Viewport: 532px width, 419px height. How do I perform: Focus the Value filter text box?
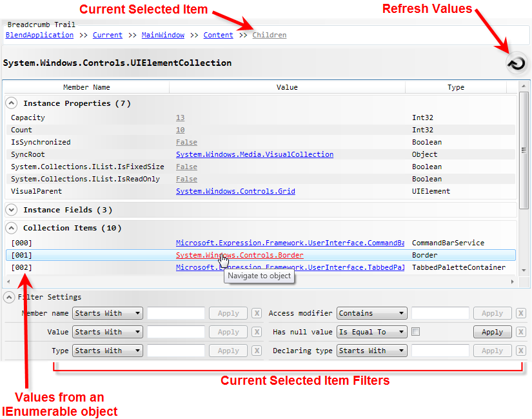coord(176,332)
